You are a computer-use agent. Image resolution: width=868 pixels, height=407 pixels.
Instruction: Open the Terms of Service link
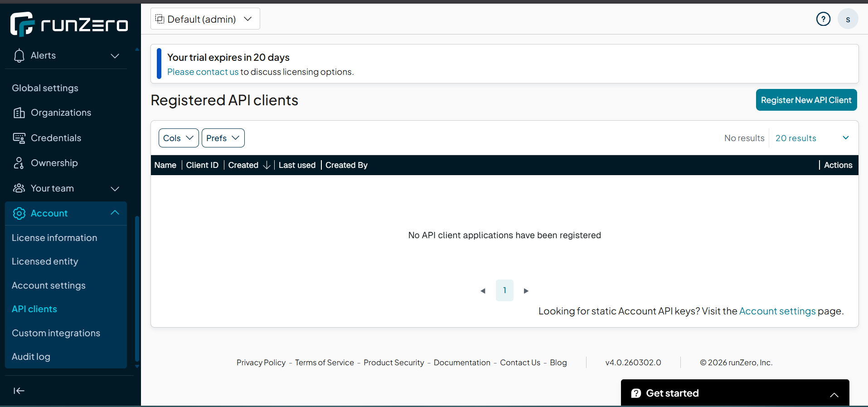[x=325, y=363]
